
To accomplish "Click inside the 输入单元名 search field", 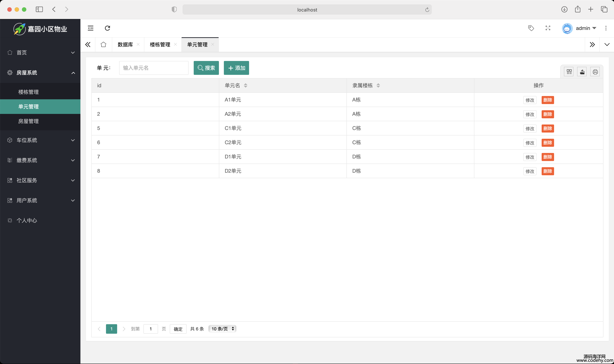I will (x=154, y=68).
